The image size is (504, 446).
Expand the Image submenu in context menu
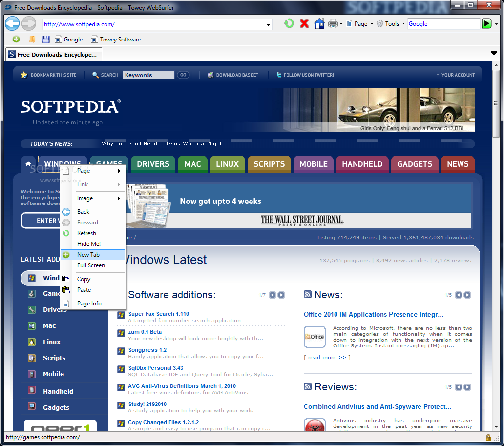coord(93,198)
